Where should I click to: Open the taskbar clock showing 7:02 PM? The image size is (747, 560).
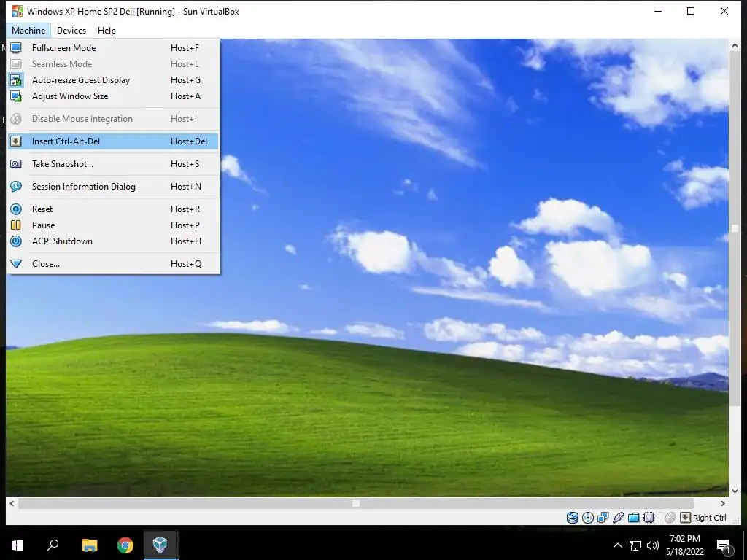pyautogui.click(x=685, y=545)
